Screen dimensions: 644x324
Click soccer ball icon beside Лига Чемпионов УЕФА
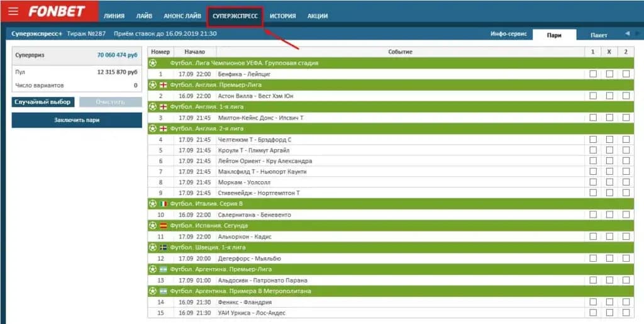coord(153,64)
